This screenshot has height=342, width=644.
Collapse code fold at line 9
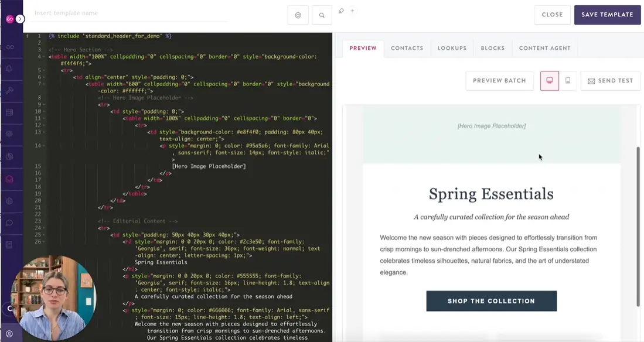coord(44,105)
